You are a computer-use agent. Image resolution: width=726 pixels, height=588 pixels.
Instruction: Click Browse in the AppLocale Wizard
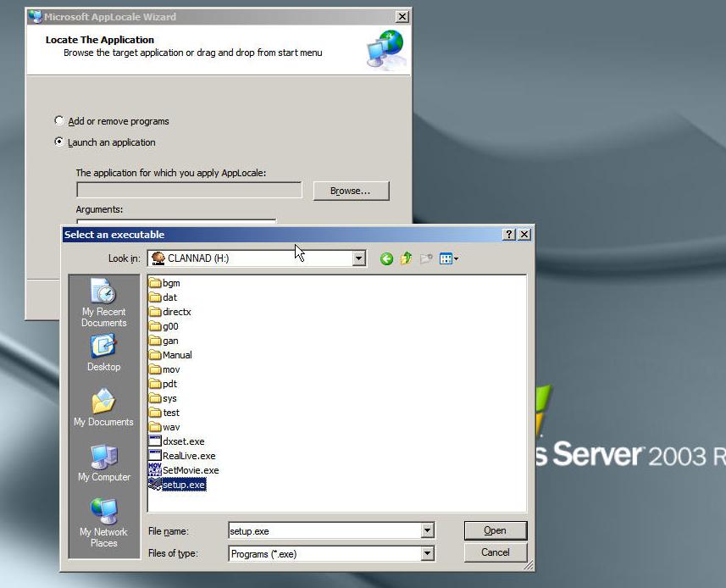coord(351,191)
